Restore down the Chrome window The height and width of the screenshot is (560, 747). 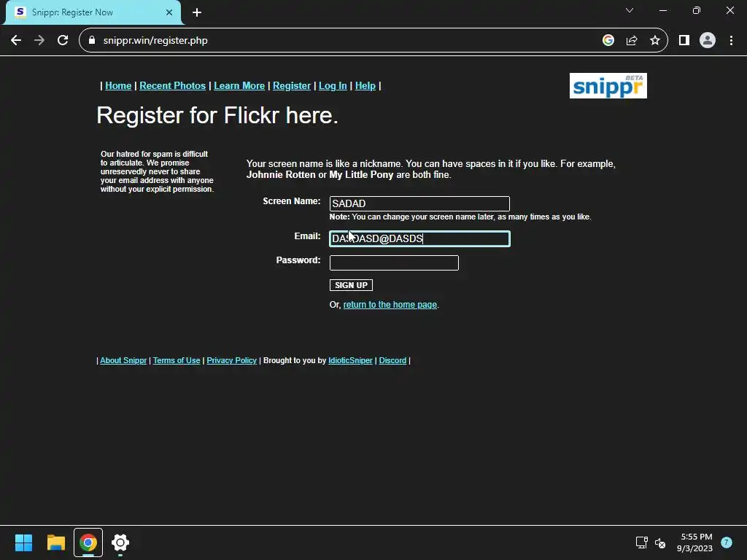[x=697, y=10]
